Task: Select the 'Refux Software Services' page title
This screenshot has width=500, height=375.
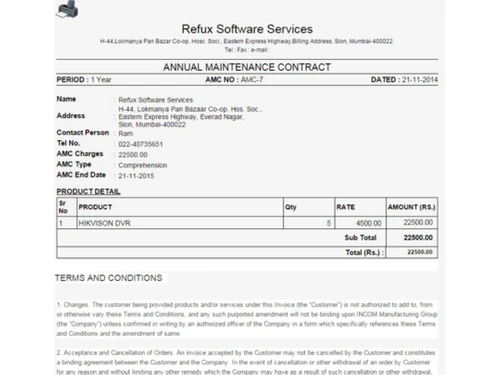Action: [x=247, y=29]
